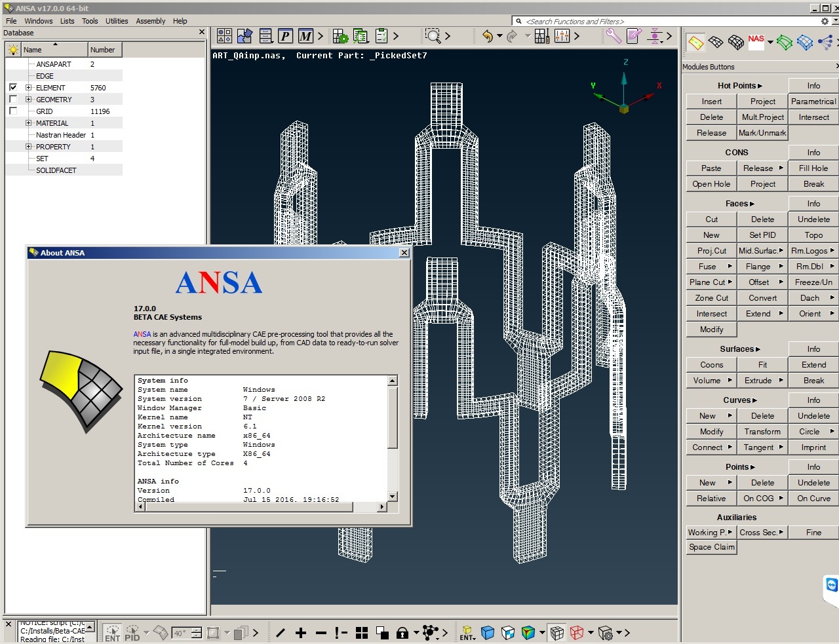This screenshot has height=644, width=839.
Task: Select the blue curved box module icon
Action: coord(804,43)
